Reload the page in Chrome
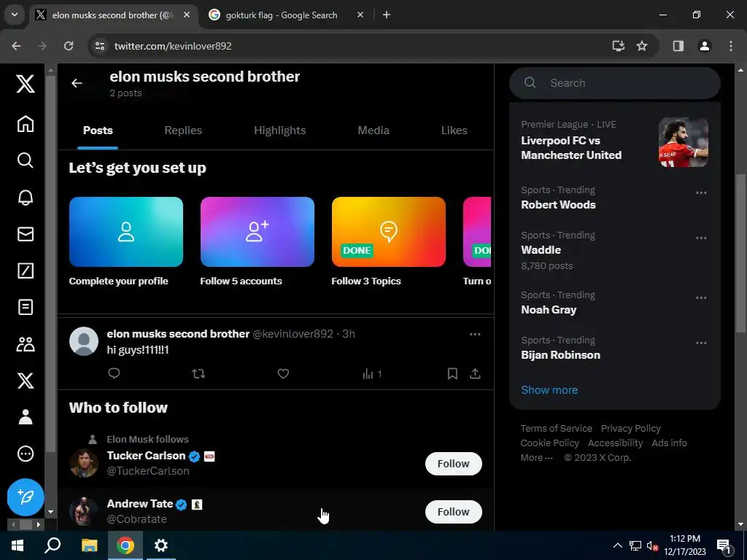747x560 pixels. (69, 46)
